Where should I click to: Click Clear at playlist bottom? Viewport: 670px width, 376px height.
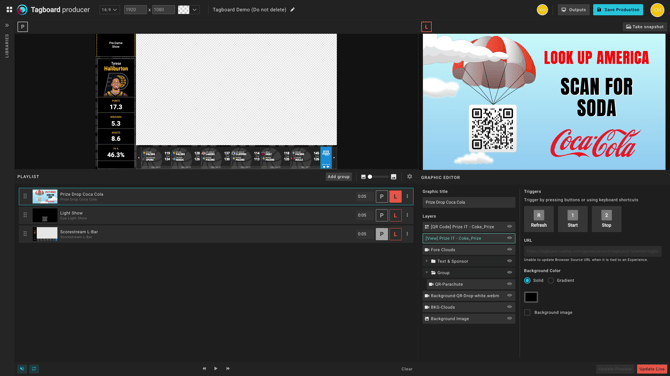pyautogui.click(x=407, y=369)
